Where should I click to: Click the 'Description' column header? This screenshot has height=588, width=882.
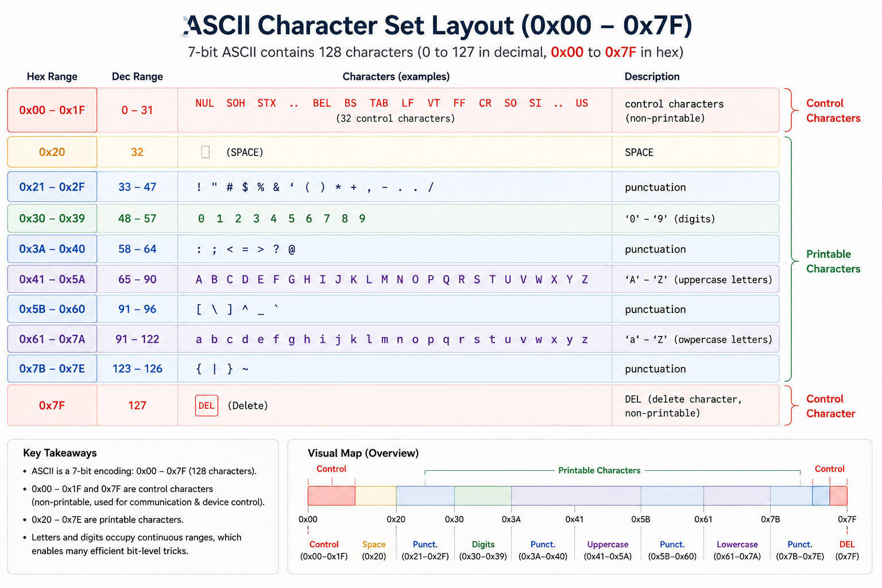tap(652, 76)
